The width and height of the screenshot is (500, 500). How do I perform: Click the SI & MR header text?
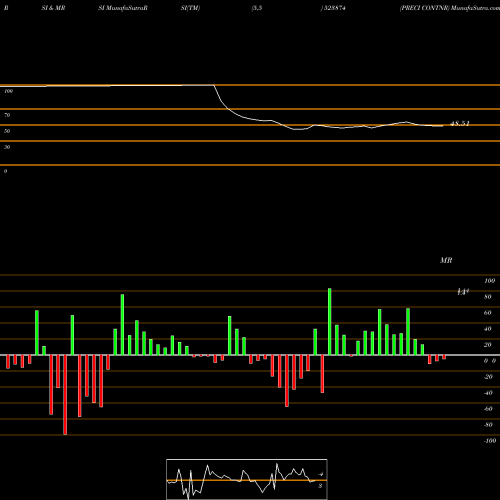53,8
